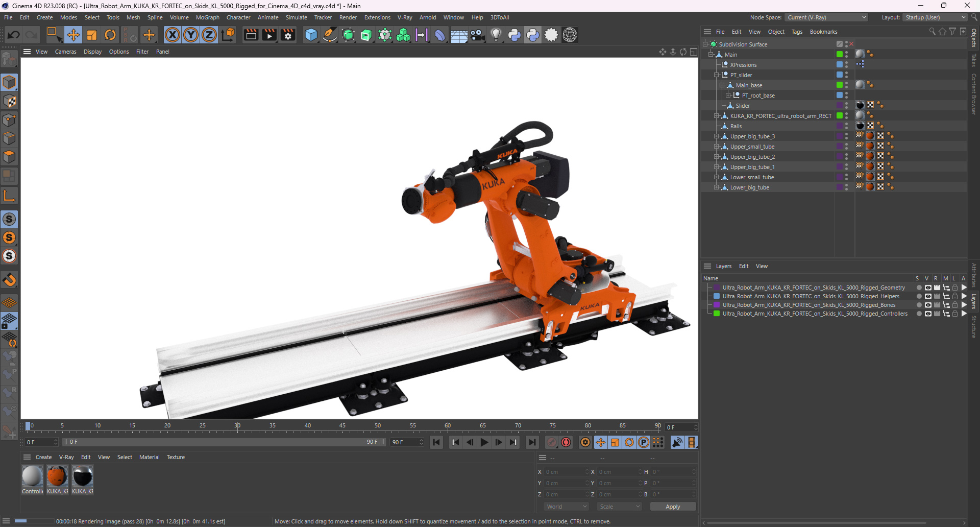The height and width of the screenshot is (527, 980).
Task: Open Edit Render Settings gear clapperboard
Action: point(288,35)
